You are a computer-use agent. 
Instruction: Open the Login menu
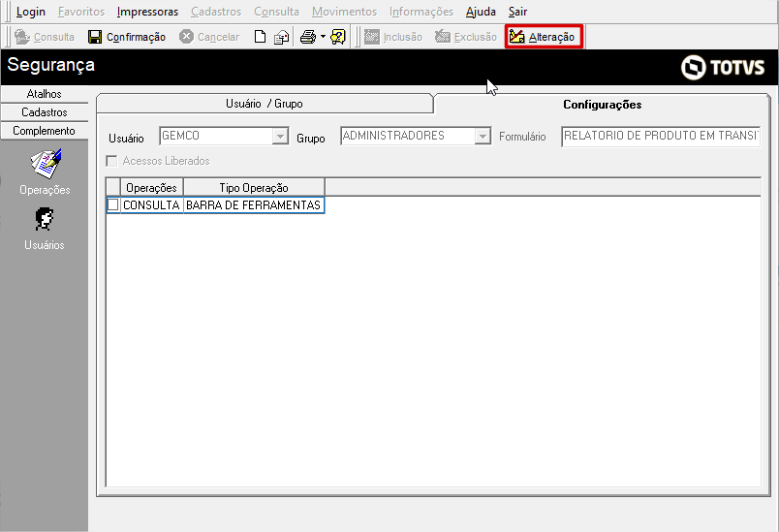tap(31, 12)
